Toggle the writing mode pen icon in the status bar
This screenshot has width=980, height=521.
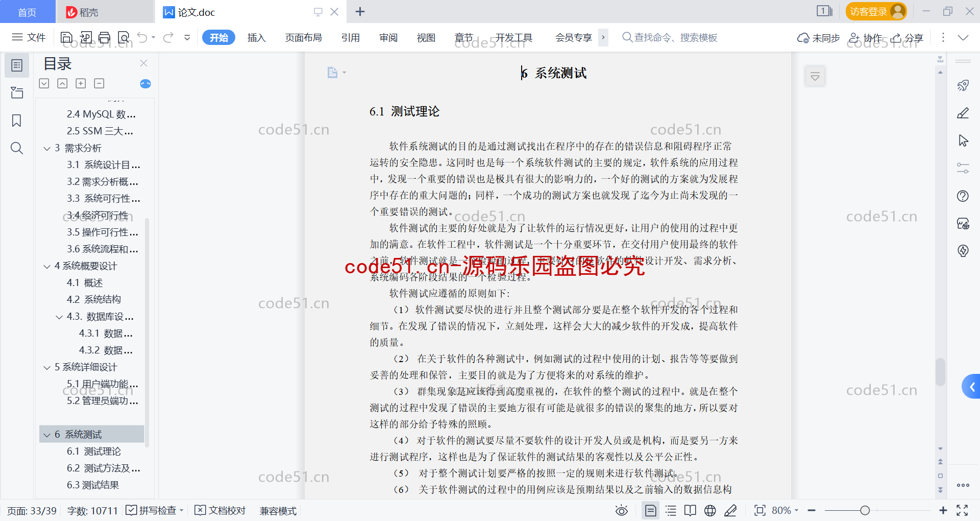730,510
